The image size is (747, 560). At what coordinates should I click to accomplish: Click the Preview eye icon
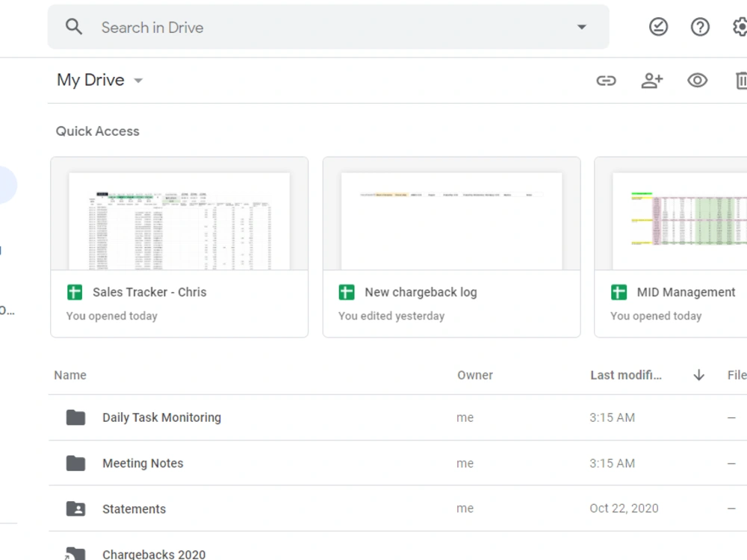tap(698, 80)
